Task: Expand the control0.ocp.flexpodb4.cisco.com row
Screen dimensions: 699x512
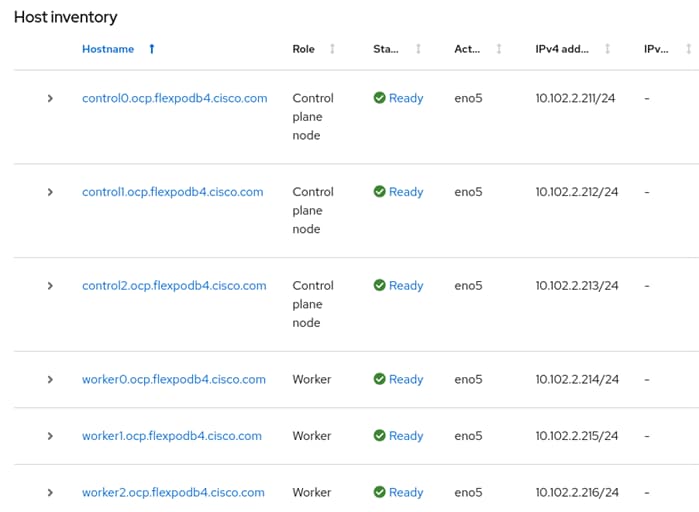Action: (x=50, y=98)
